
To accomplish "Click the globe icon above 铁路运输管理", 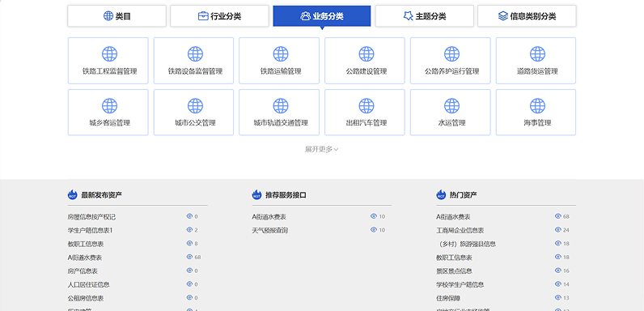I will tap(281, 54).
